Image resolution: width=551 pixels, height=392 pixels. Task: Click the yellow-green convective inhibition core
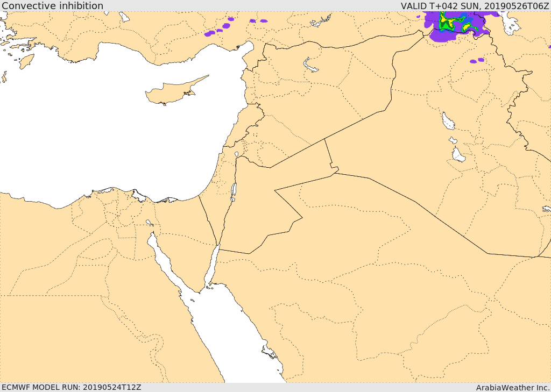coord(450,22)
